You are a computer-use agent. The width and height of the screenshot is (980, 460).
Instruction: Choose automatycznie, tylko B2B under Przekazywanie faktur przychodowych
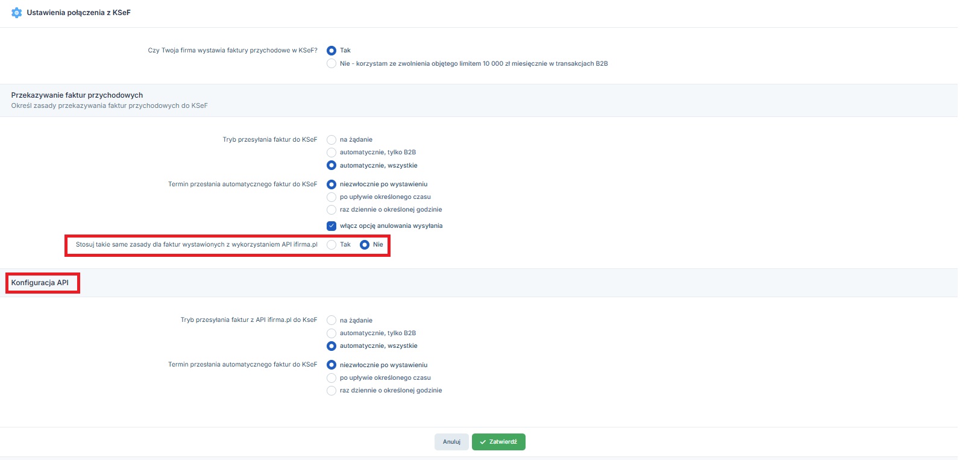click(x=331, y=153)
